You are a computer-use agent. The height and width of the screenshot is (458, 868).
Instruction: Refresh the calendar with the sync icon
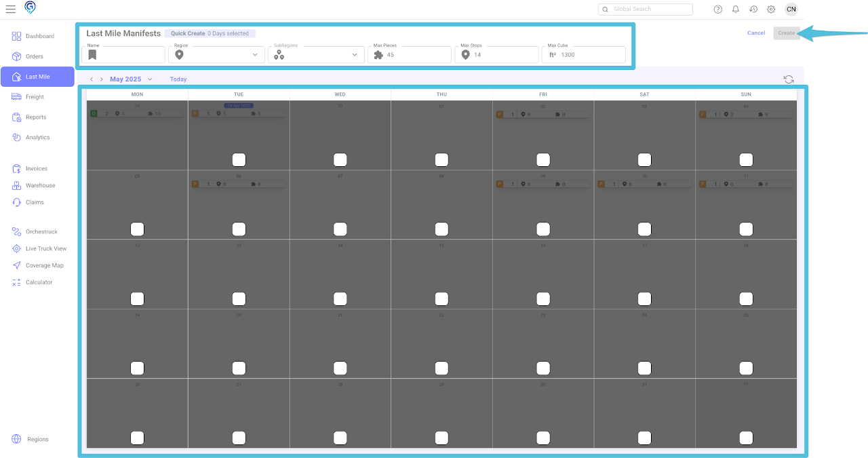pos(789,79)
